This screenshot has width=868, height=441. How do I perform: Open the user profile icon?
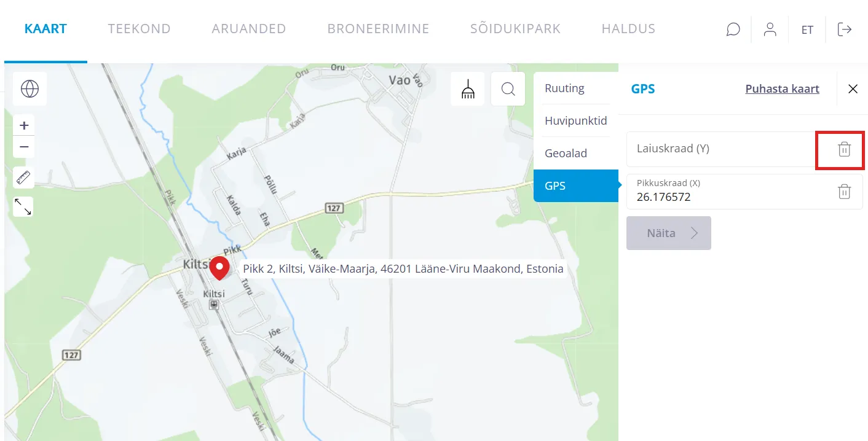coord(770,29)
